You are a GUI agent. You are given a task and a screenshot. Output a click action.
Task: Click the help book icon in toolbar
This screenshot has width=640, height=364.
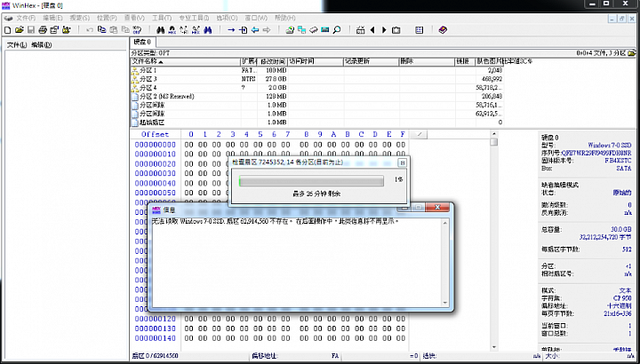point(443,30)
